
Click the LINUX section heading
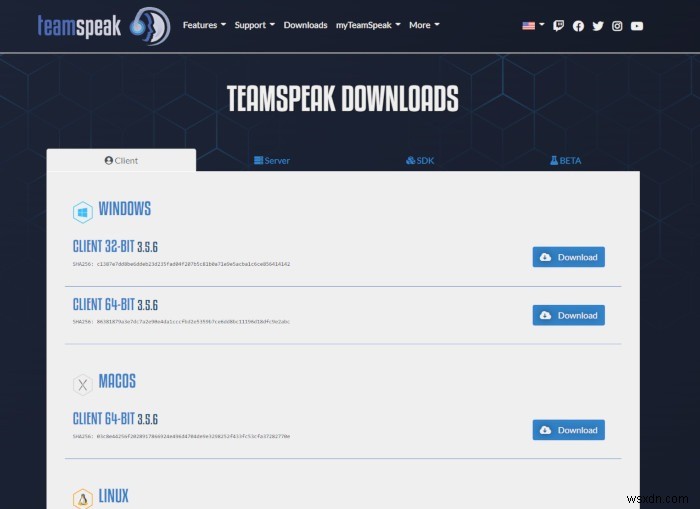(113, 496)
